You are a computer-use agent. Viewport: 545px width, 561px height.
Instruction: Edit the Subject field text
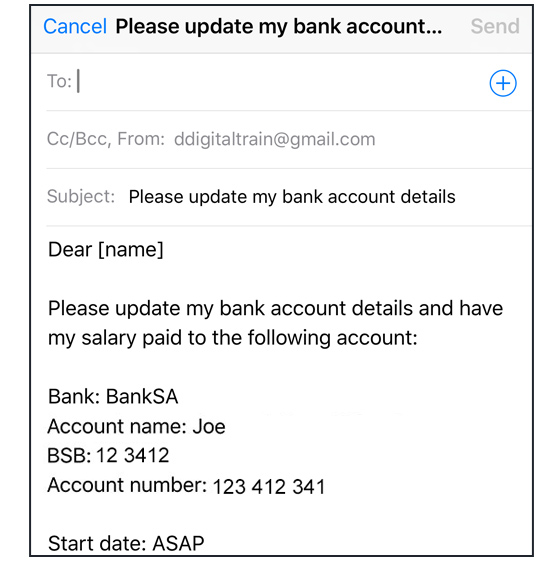(292, 197)
